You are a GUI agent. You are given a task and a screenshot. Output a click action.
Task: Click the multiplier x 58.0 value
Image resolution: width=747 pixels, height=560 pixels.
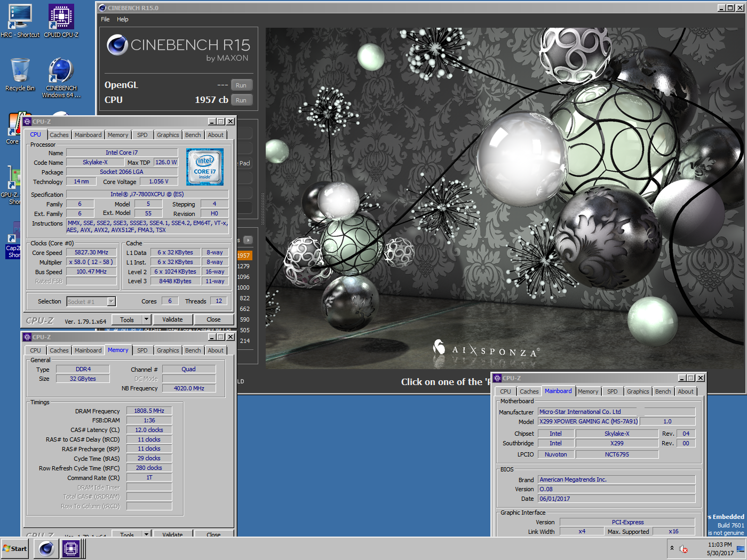[91, 262]
